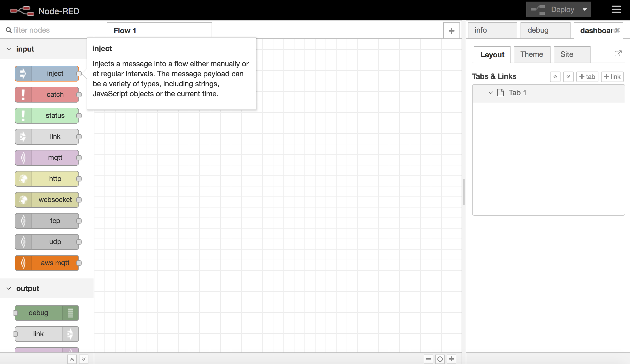Image resolution: width=630 pixels, height=364 pixels.
Task: Select Tab 1 in the layout list
Action: (x=549, y=93)
